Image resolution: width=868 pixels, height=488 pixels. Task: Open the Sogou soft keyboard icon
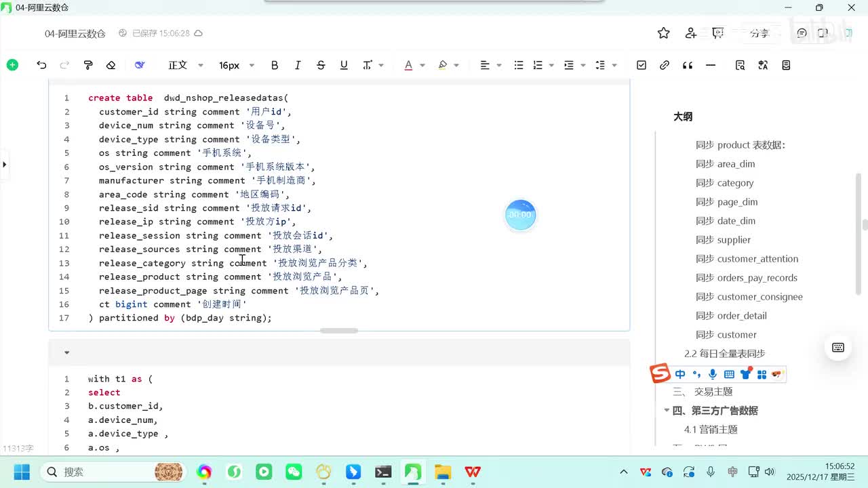tap(729, 374)
